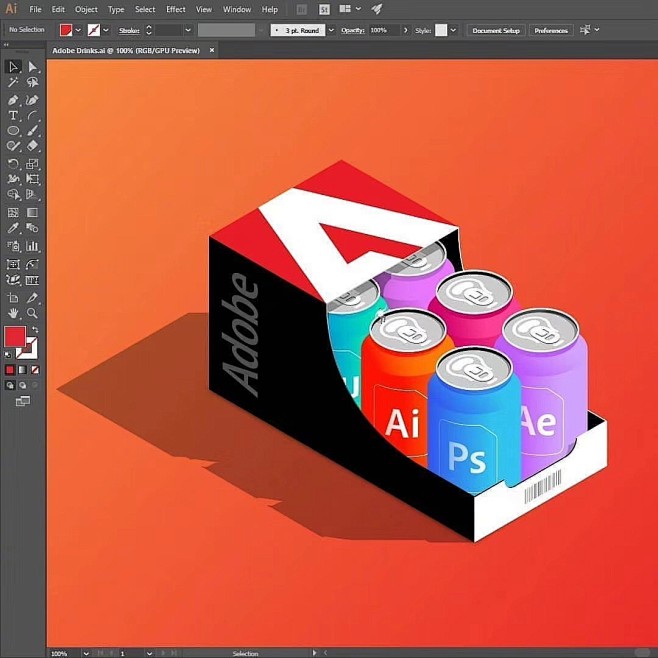
Task: Open the File menu
Action: coord(35,9)
